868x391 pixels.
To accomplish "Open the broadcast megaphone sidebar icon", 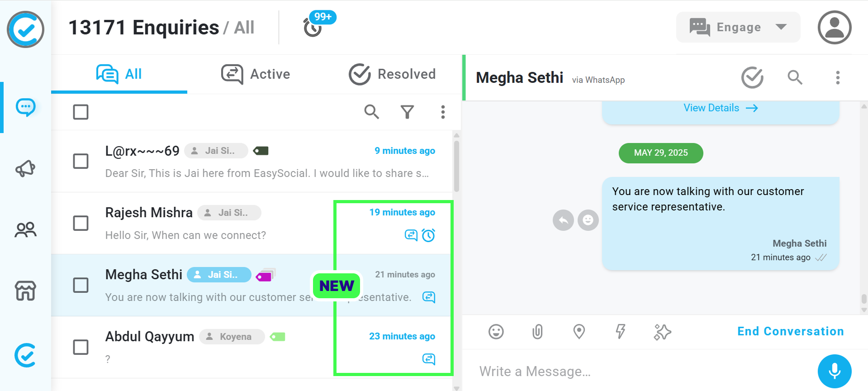I will coord(25,168).
